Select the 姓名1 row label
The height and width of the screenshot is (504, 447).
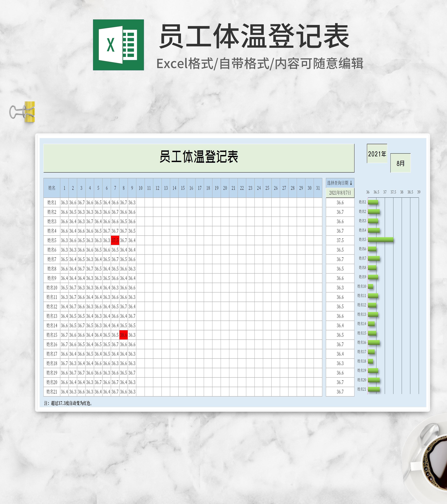52,203
